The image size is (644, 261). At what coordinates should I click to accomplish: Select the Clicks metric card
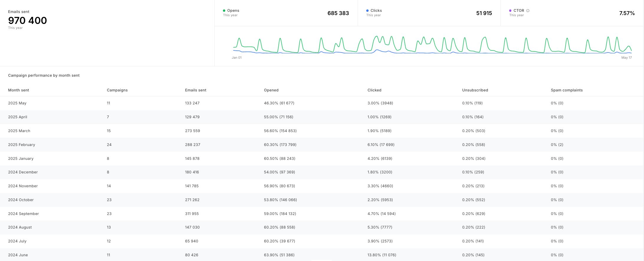(429, 13)
